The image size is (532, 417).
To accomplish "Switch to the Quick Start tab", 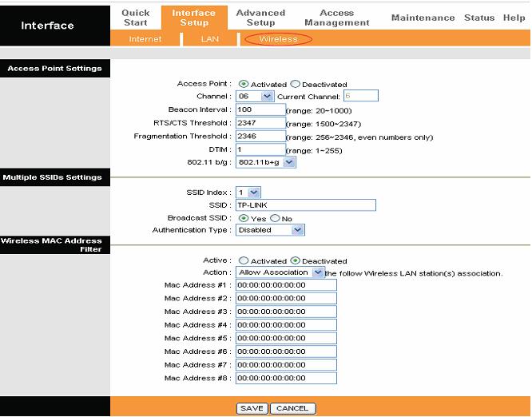I will coord(135,18).
